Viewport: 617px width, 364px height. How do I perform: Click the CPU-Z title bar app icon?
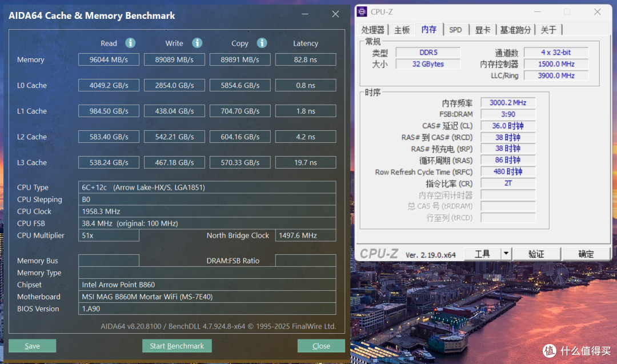(362, 12)
